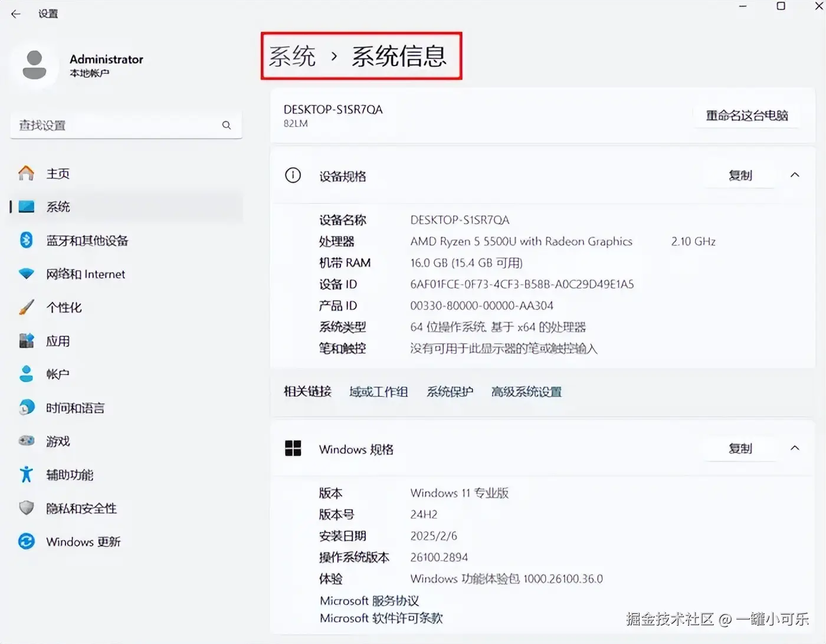Screen dimensions: 826x644
Task: Open 系统保护 link
Action: click(x=450, y=392)
